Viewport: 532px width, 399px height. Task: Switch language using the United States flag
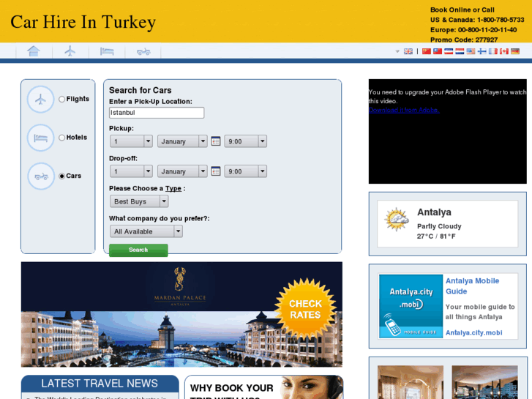coord(471,51)
